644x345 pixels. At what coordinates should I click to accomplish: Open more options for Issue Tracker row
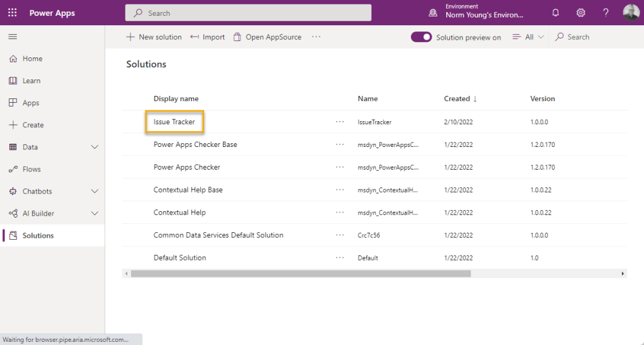point(340,122)
